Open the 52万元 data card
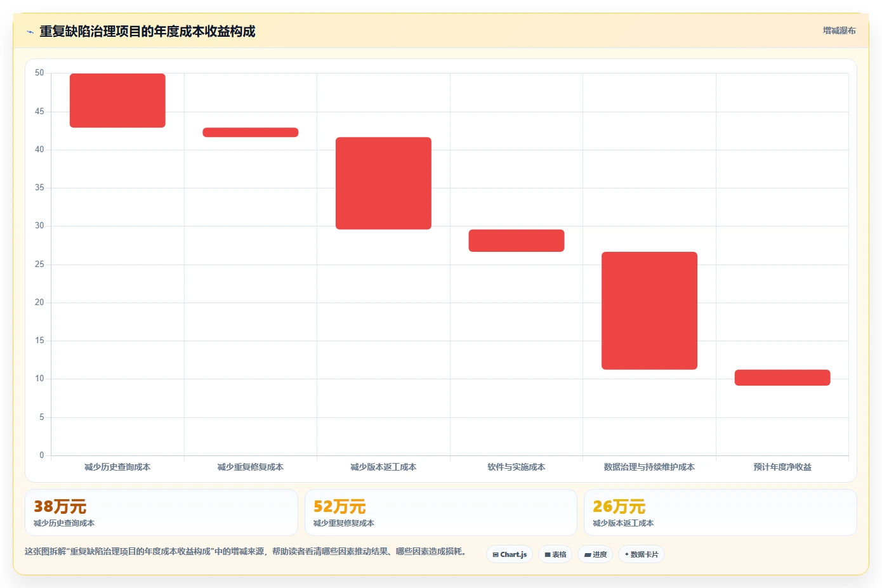Viewport: 882px width, 588px height. [x=441, y=513]
